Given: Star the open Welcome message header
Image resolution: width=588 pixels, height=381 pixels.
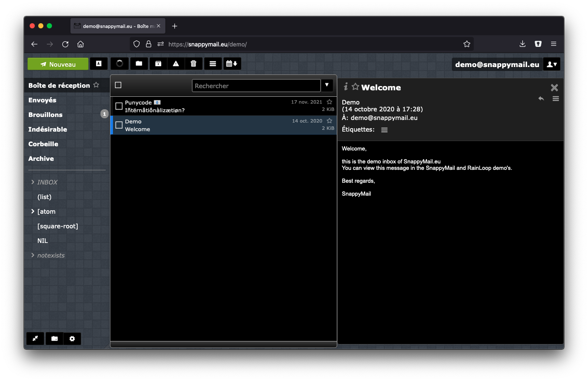Looking at the screenshot, I should pyautogui.click(x=355, y=87).
